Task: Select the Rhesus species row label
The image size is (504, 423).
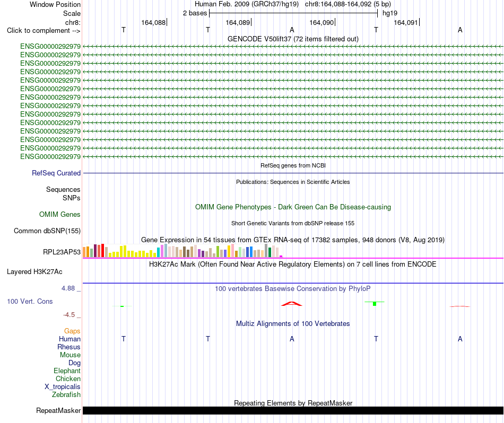Action: point(69,347)
